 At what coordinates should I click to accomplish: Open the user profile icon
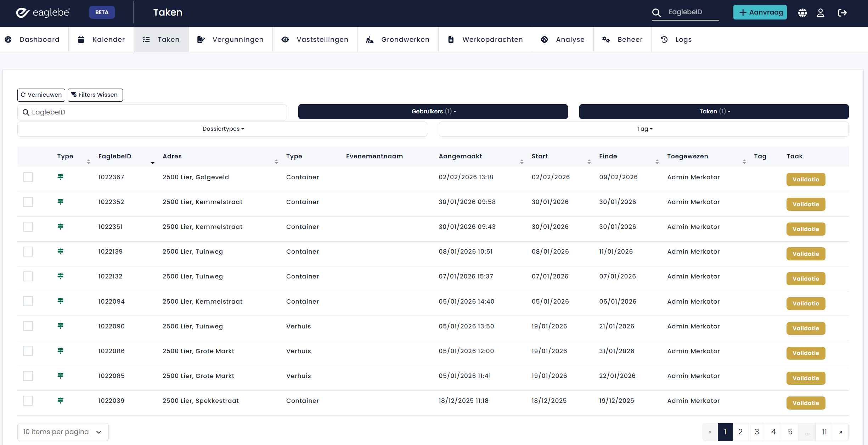point(821,13)
